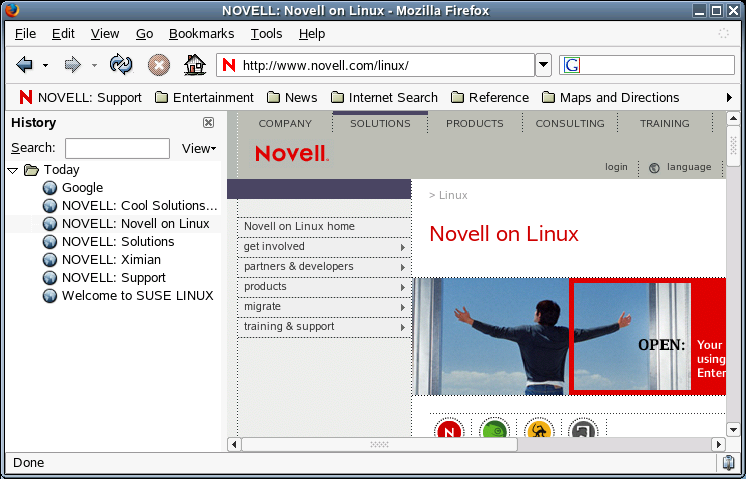Screen dimensions: 746x479
Task: Switch to PRODUCTS site tab
Action: click(x=474, y=124)
